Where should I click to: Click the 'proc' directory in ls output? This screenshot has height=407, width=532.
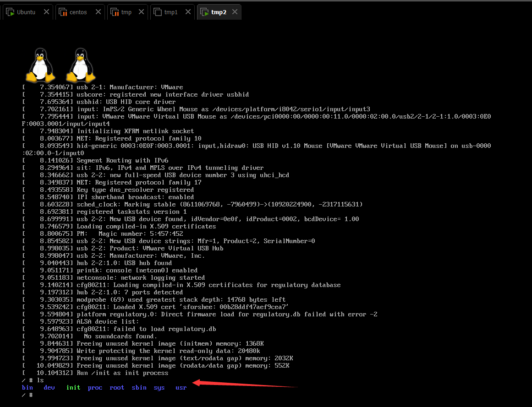[95, 388]
